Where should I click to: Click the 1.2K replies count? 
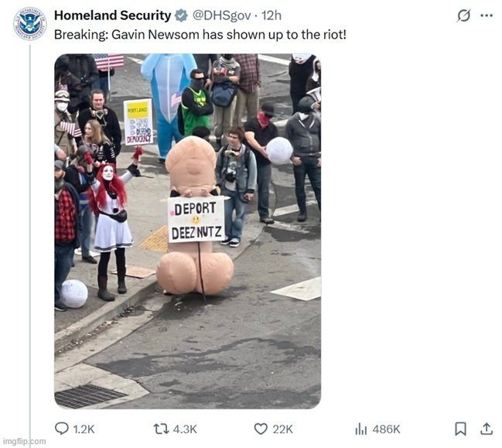click(84, 429)
